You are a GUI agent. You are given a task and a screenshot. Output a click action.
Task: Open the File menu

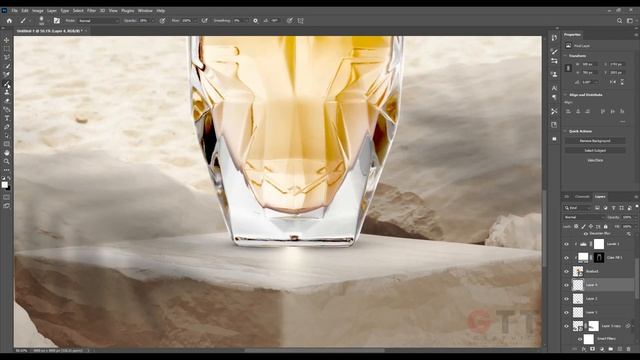[x=15, y=11]
